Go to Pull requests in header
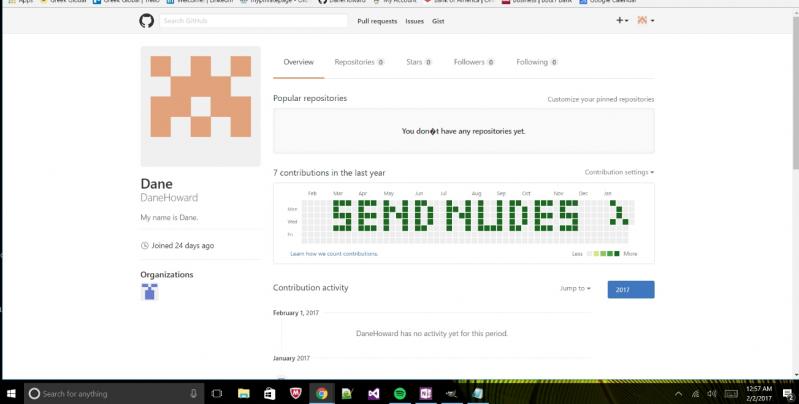The height and width of the screenshot is (404, 799). (x=376, y=20)
